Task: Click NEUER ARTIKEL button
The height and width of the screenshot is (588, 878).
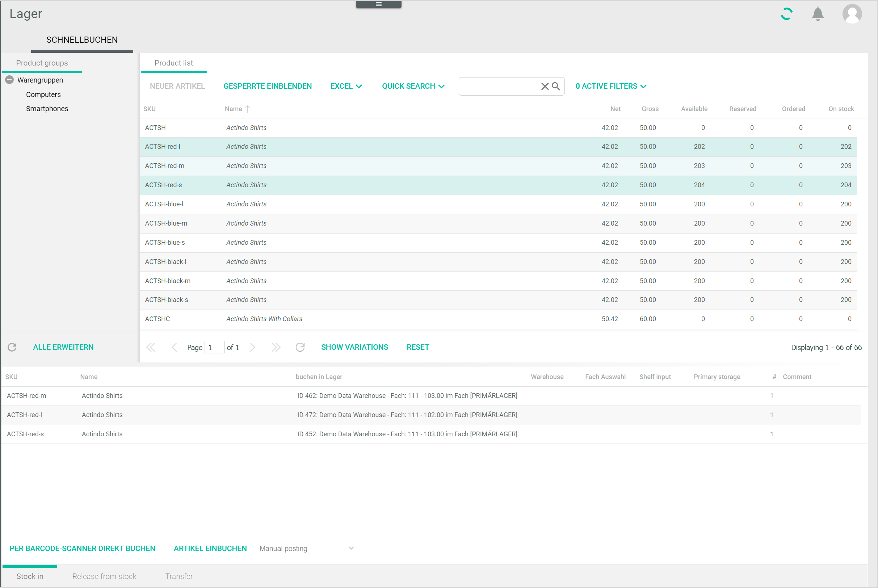Action: pos(177,86)
